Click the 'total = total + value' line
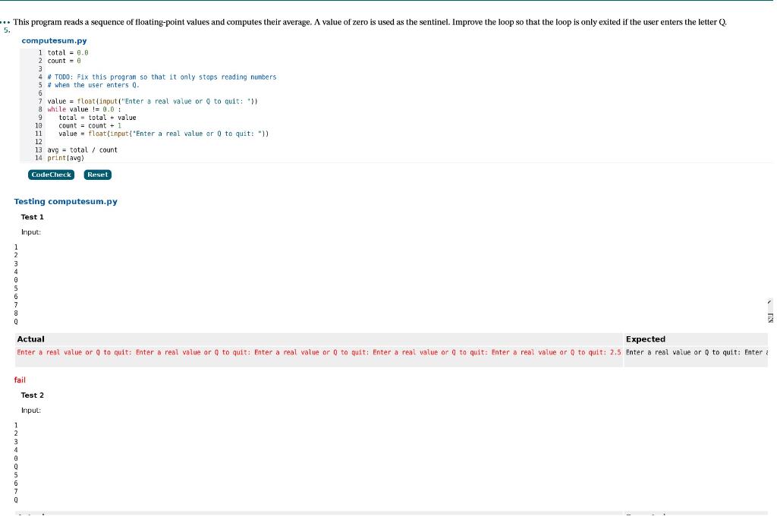This screenshot has width=777, height=532. coord(97,118)
